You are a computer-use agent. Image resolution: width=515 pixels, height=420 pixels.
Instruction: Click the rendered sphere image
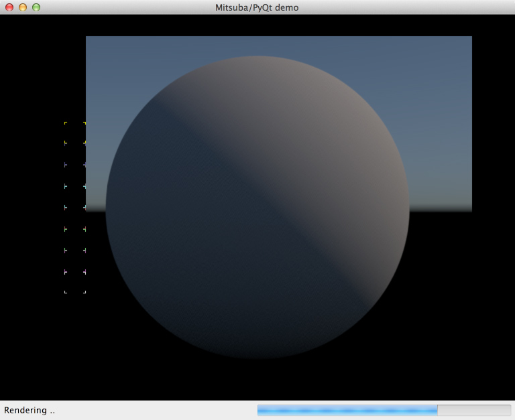click(x=257, y=207)
